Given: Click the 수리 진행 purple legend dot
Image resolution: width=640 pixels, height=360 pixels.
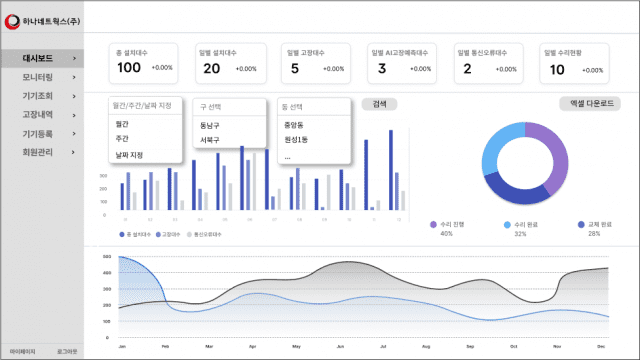Looking at the screenshot, I should [433, 224].
